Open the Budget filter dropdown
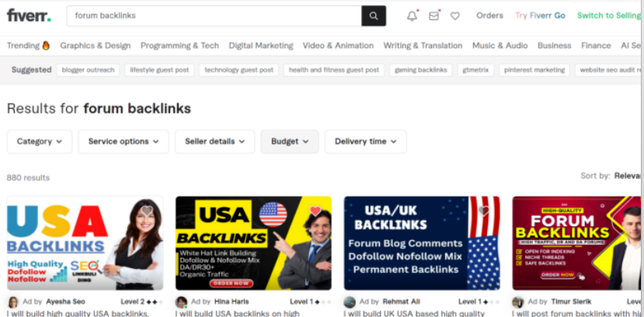 pyautogui.click(x=290, y=141)
